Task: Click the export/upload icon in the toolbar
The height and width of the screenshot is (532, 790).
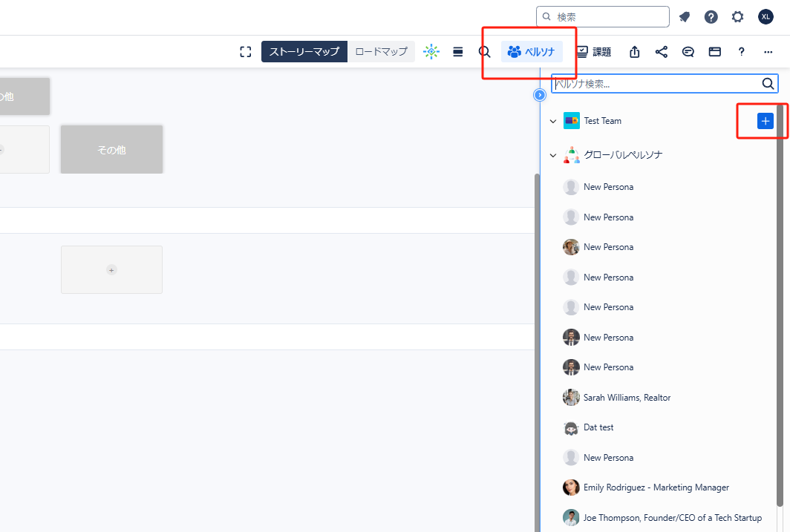Action: coord(634,52)
